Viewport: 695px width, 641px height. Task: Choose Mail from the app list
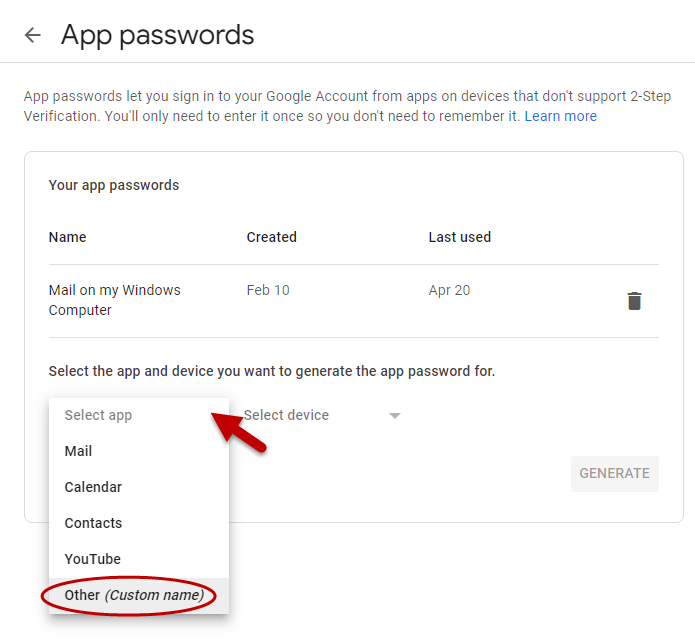[79, 451]
